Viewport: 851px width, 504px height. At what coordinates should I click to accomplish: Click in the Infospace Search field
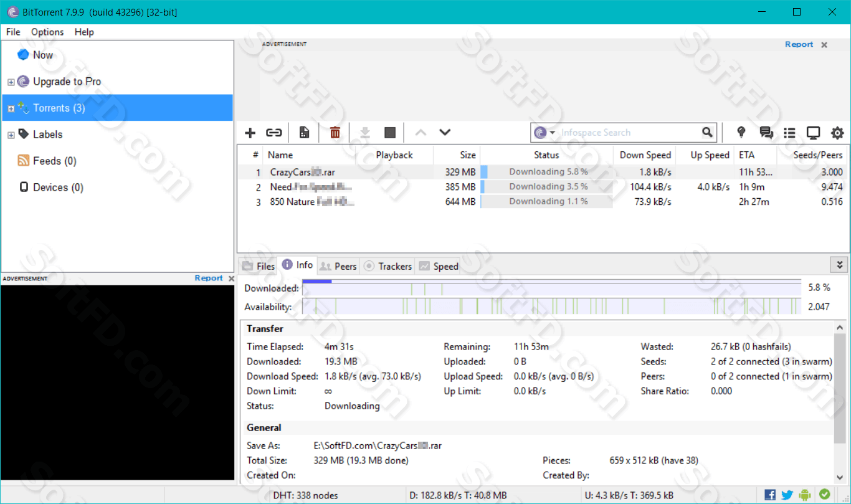coord(628,133)
